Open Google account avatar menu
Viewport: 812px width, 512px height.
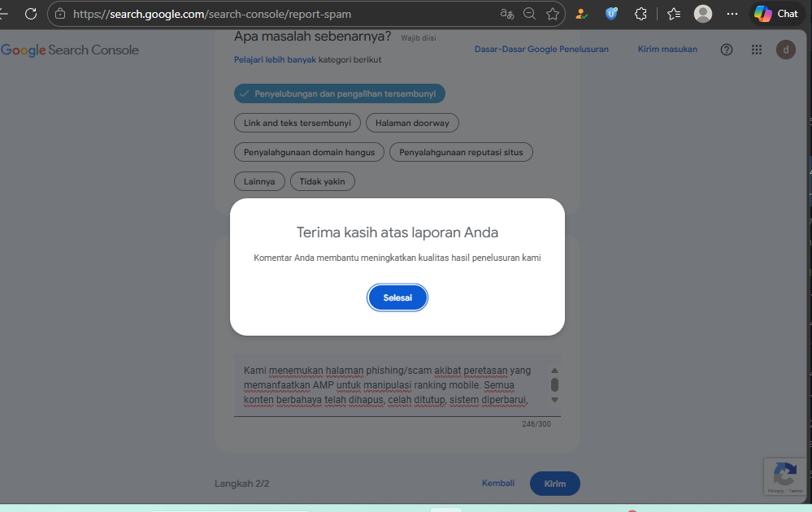pyautogui.click(x=786, y=50)
